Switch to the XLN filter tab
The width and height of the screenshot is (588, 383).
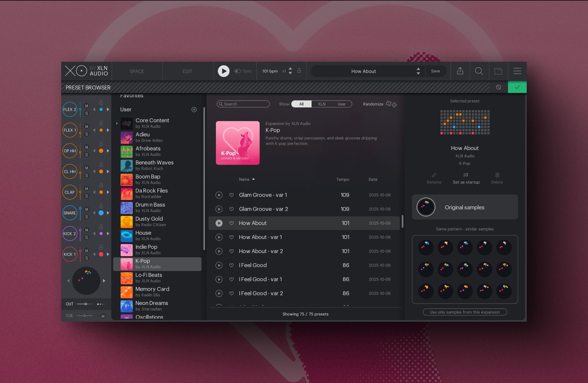[x=321, y=104]
